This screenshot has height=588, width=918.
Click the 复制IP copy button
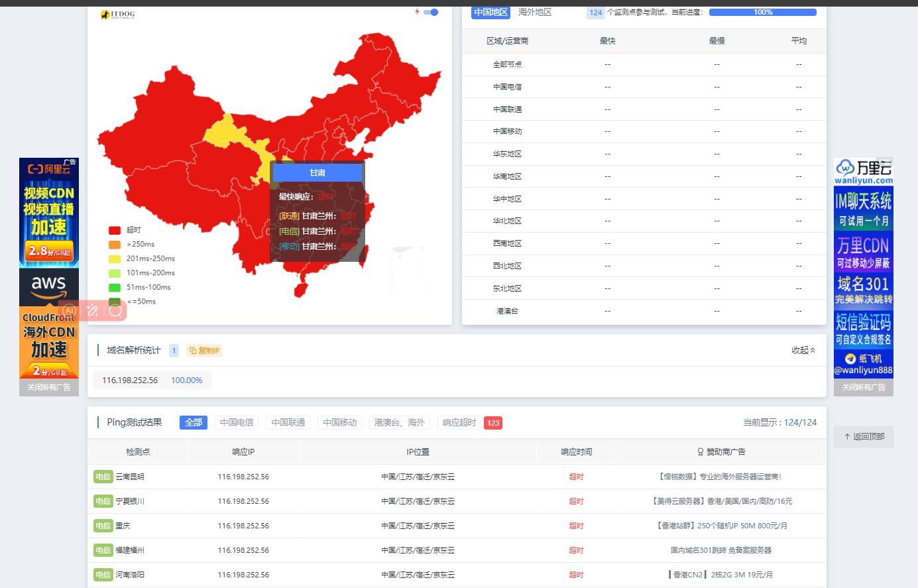coord(204,351)
